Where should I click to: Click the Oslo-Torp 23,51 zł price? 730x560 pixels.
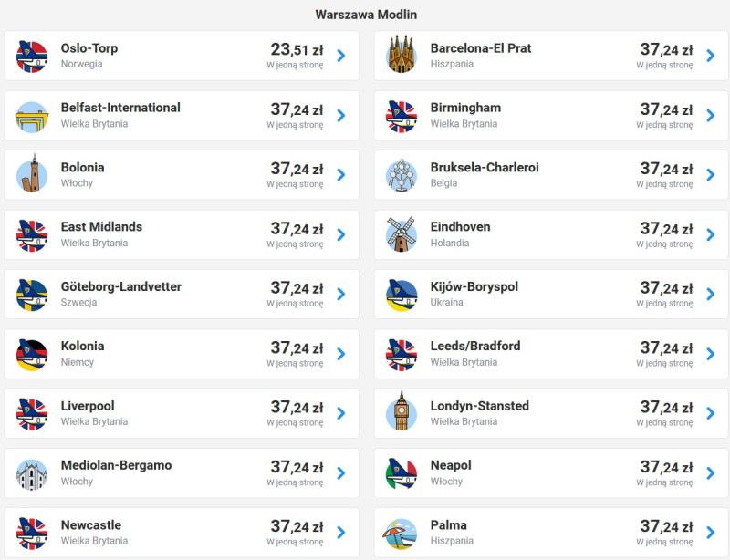click(297, 50)
